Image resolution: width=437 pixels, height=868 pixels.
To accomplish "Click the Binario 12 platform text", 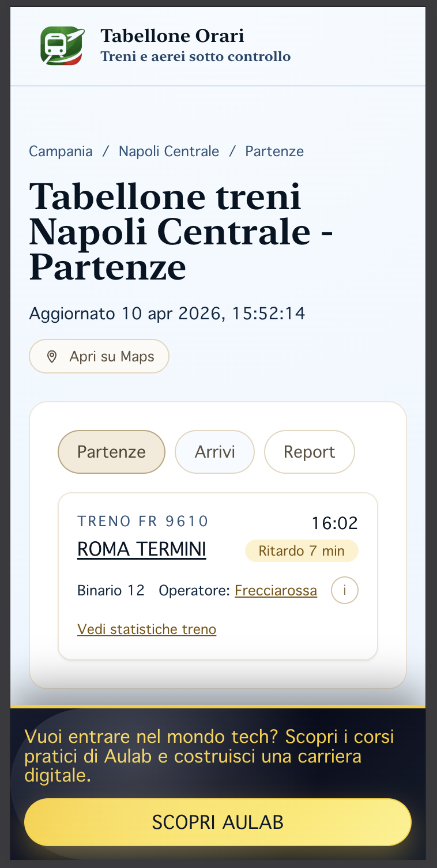I will (x=110, y=590).
